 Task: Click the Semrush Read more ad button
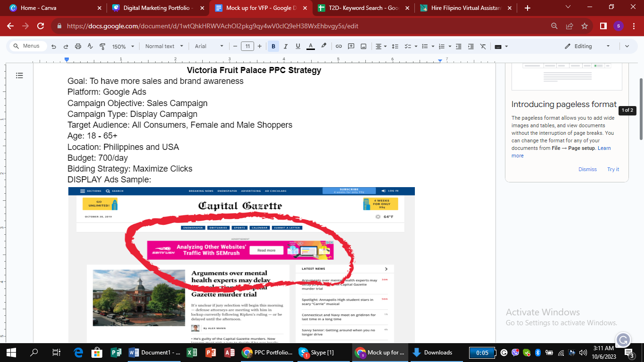[x=266, y=250]
